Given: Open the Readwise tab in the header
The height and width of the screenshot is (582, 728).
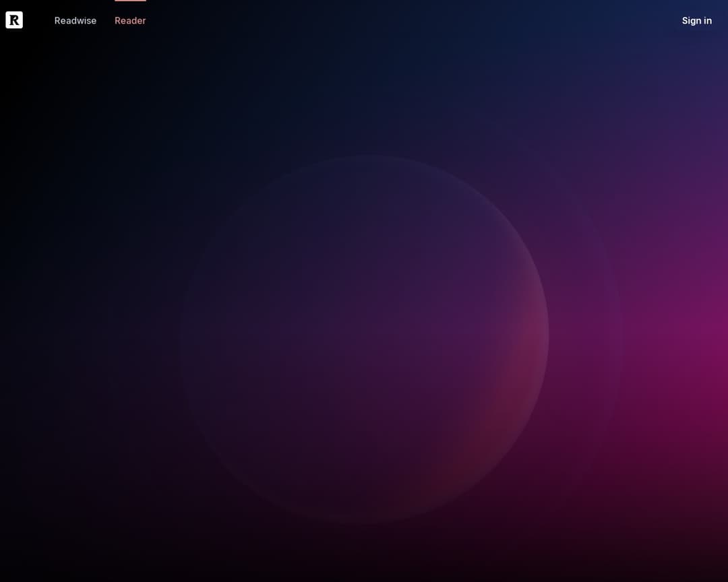Looking at the screenshot, I should pos(75,21).
